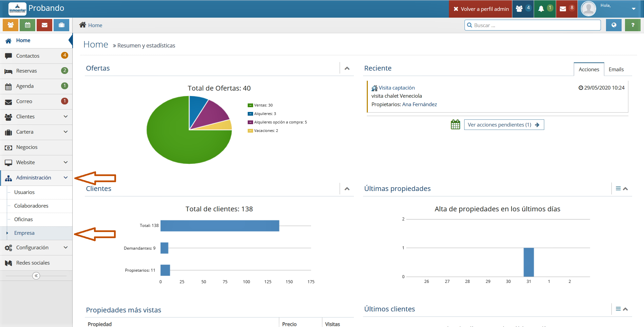Open the blue briefcase quick-access button
Viewport: 644px width, 327px height.
tap(61, 25)
